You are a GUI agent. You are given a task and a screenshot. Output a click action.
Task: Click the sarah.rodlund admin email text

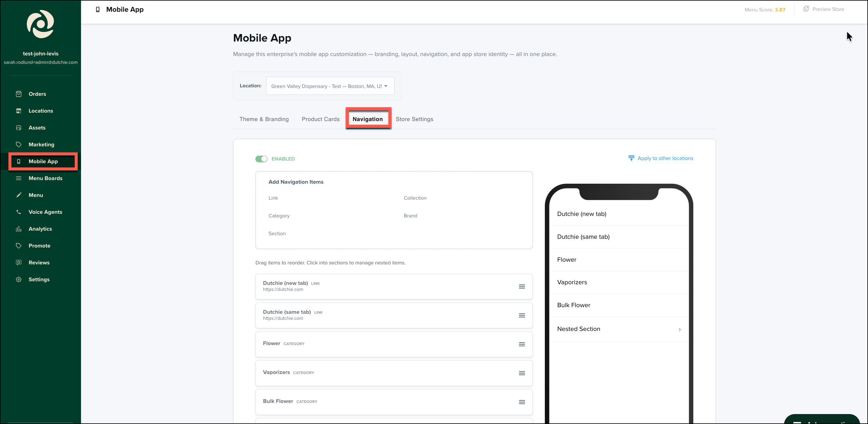pyautogui.click(x=40, y=62)
